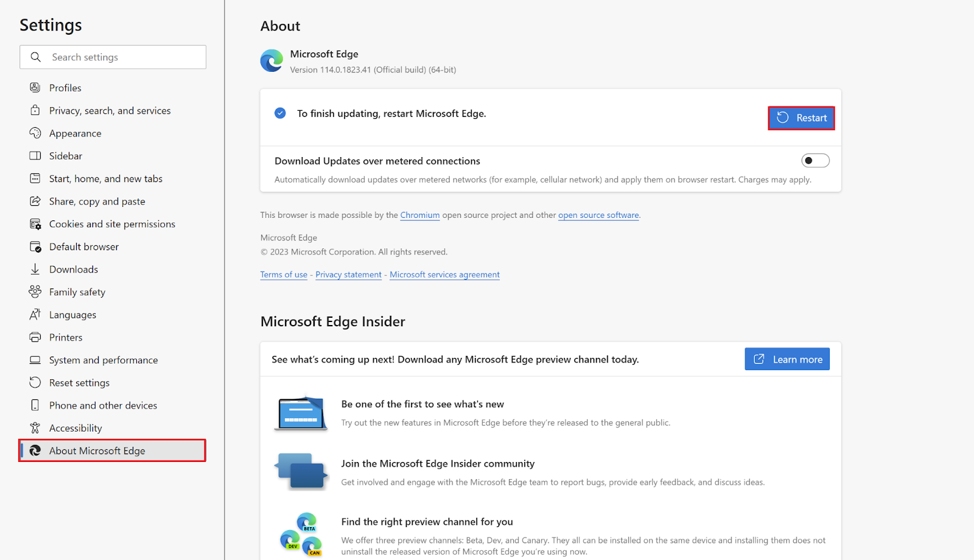
Task: Click the Profiles icon in sidebar
Action: click(x=35, y=88)
